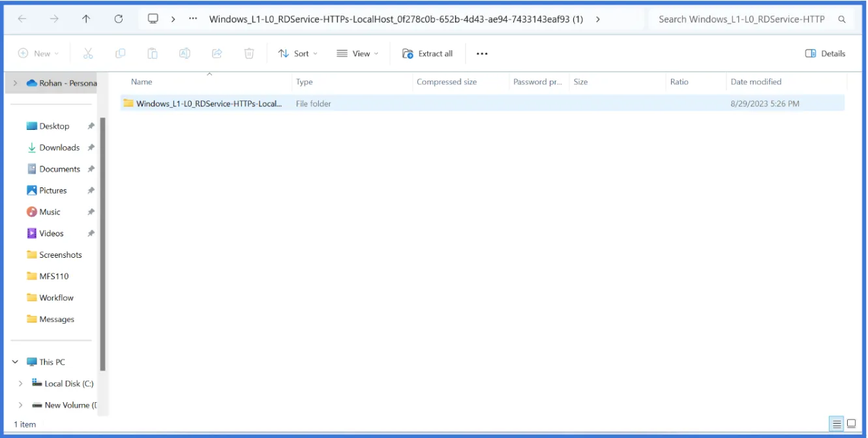Go up one folder level
868x438 pixels.
point(86,19)
